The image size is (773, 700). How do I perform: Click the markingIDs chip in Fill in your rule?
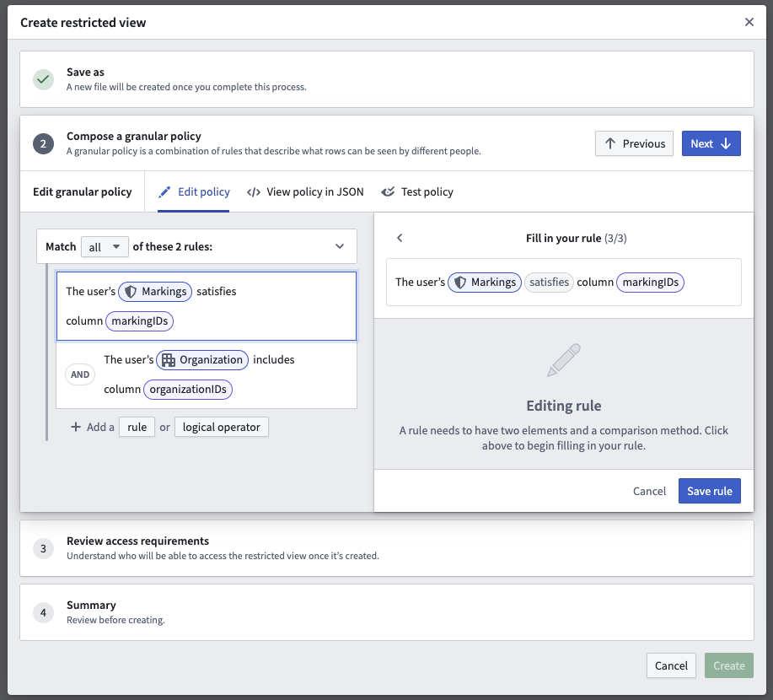[x=650, y=283]
